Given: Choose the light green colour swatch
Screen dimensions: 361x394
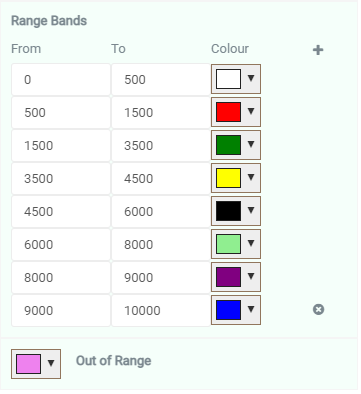Looking at the screenshot, I should tap(228, 244).
